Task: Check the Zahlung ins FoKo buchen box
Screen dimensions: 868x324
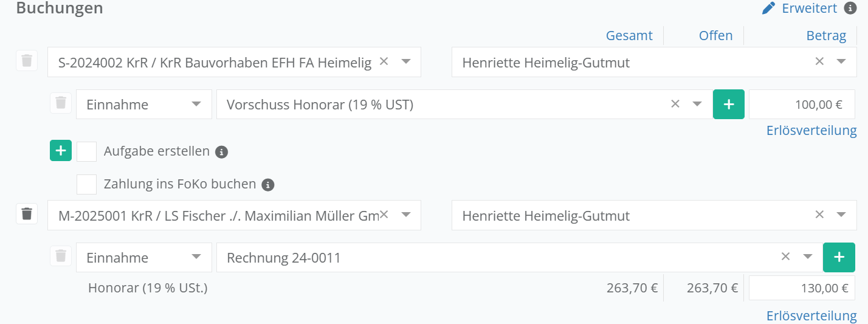Action: pos(87,184)
